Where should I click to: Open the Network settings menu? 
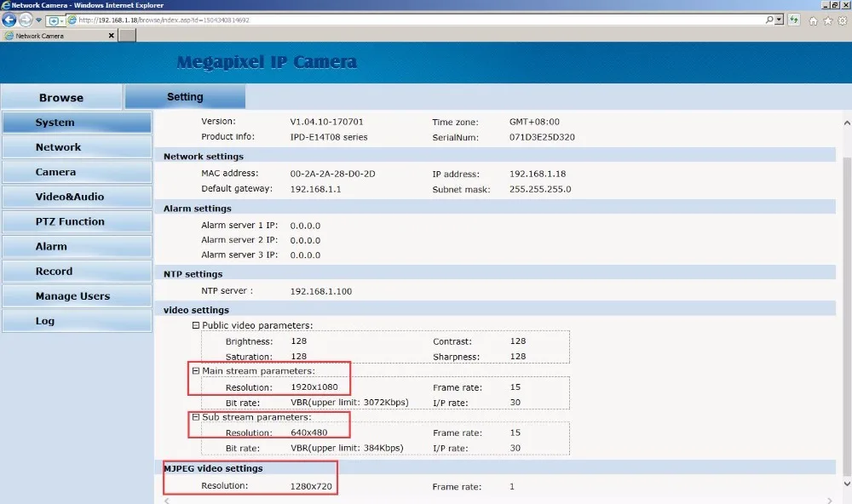(77, 147)
